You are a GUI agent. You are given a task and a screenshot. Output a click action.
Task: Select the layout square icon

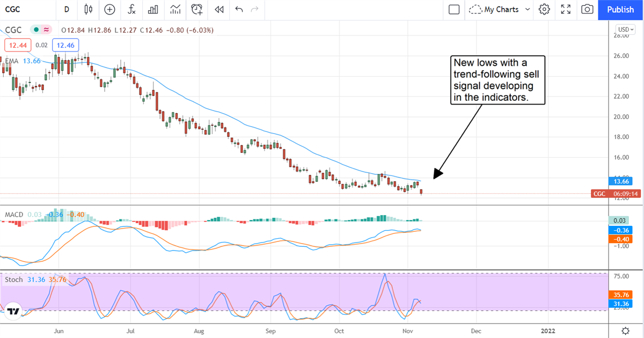(x=454, y=9)
